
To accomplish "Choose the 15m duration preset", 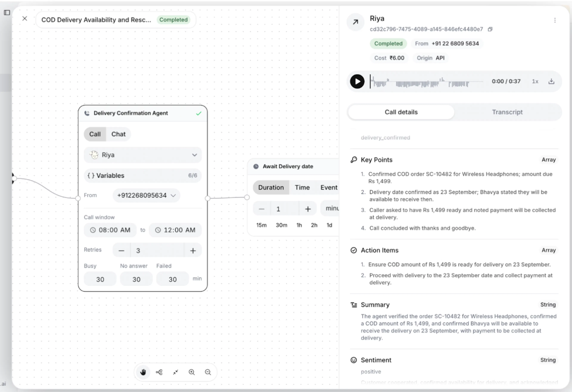I will click(261, 225).
